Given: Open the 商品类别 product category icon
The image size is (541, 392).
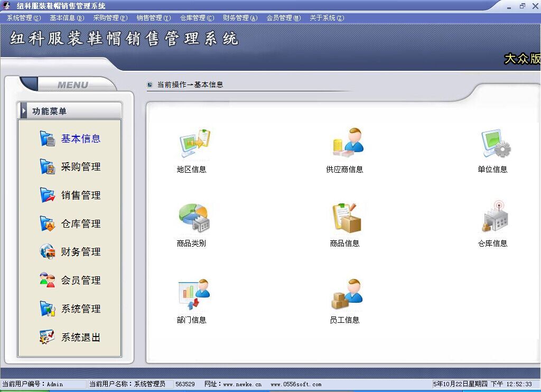Looking at the screenshot, I should 193,219.
